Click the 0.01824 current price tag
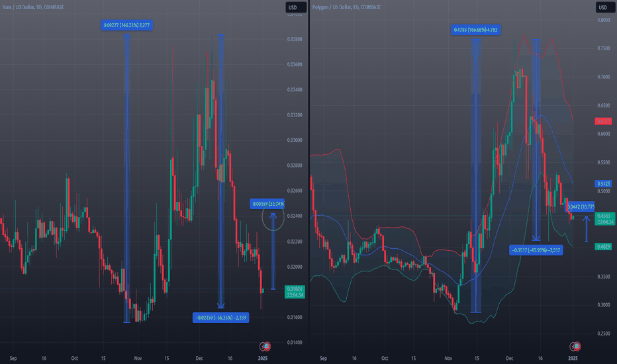 [295, 292]
